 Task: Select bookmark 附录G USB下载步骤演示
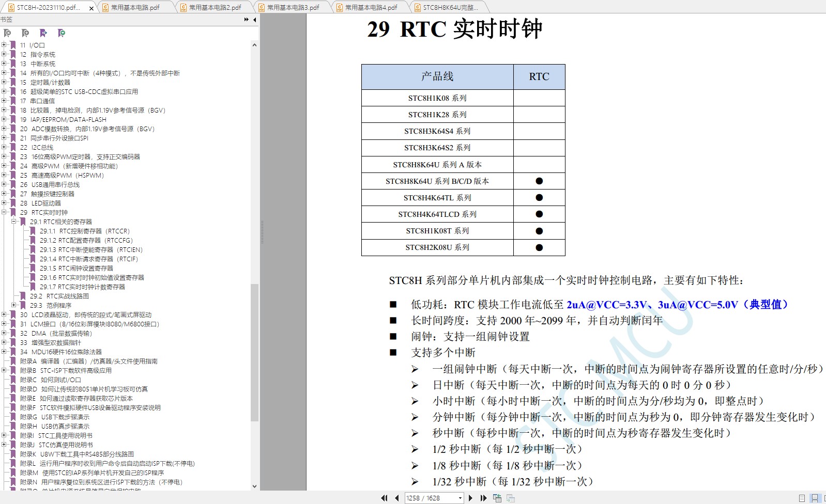pos(55,417)
